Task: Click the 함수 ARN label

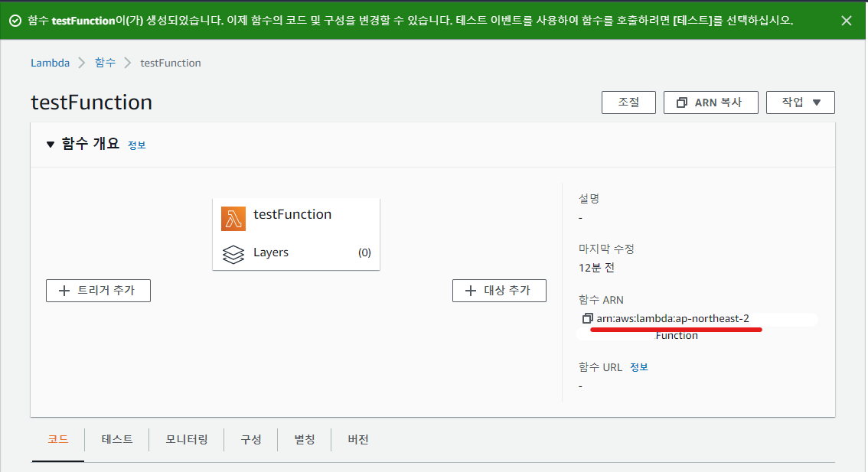Action: [601, 300]
